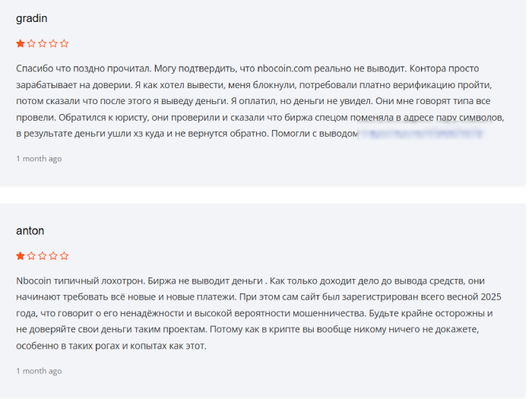Click the fifth star in gradin's rating
532x399 pixels.
pyautogui.click(x=64, y=43)
